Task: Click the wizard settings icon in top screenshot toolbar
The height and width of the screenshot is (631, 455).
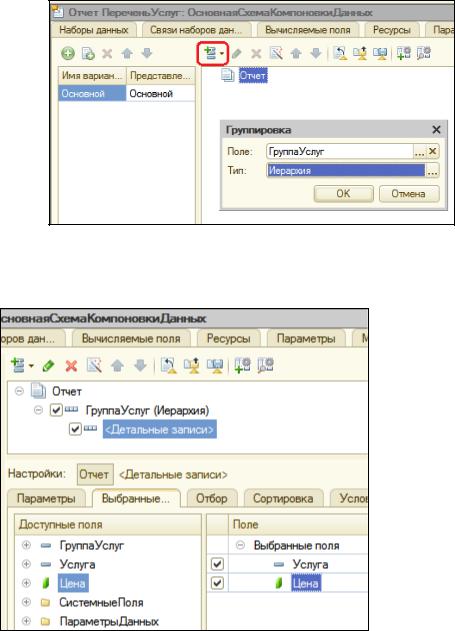Action: [276, 53]
